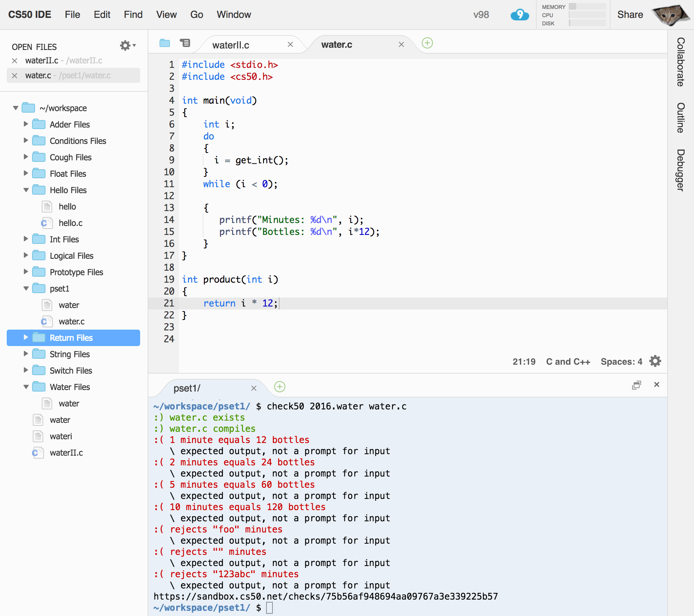Collapse the pset1 folder
The height and width of the screenshot is (616, 694).
click(26, 289)
